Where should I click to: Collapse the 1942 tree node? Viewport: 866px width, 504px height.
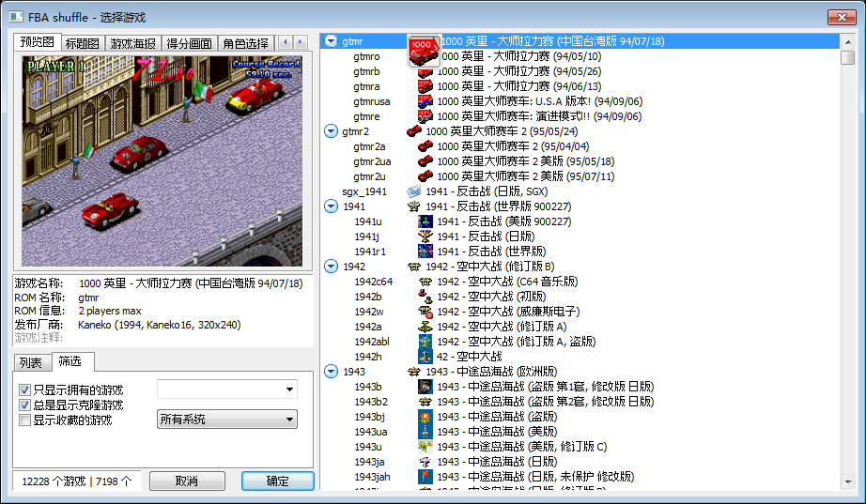[x=331, y=267]
